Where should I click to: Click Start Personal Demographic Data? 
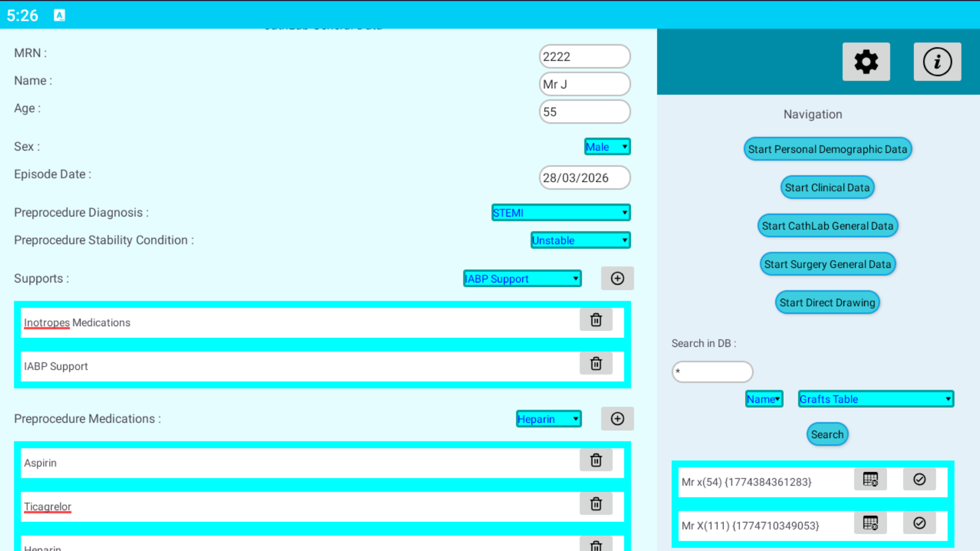click(x=827, y=149)
